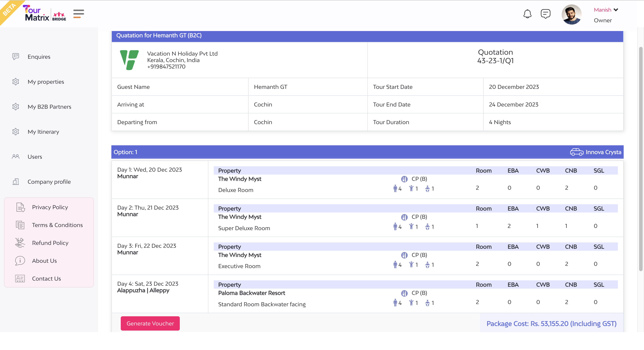Click the Contact Us link
This screenshot has width=644, height=350.
(x=46, y=278)
